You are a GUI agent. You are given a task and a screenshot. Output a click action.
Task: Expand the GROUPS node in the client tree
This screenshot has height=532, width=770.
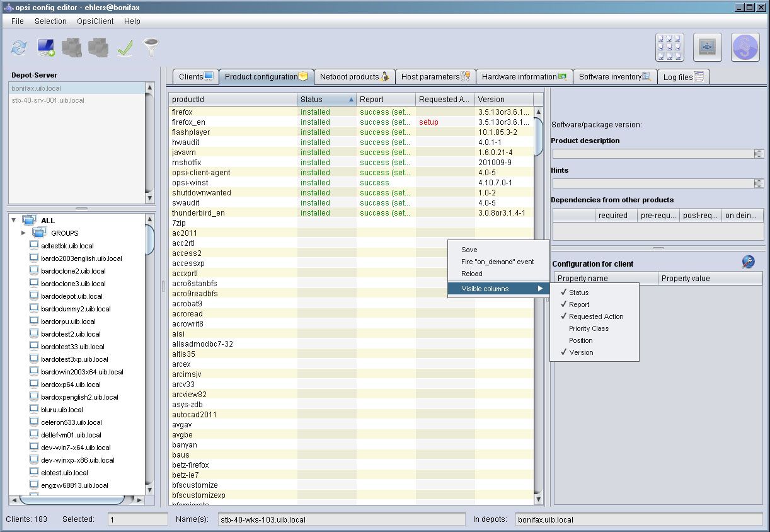[x=24, y=233]
